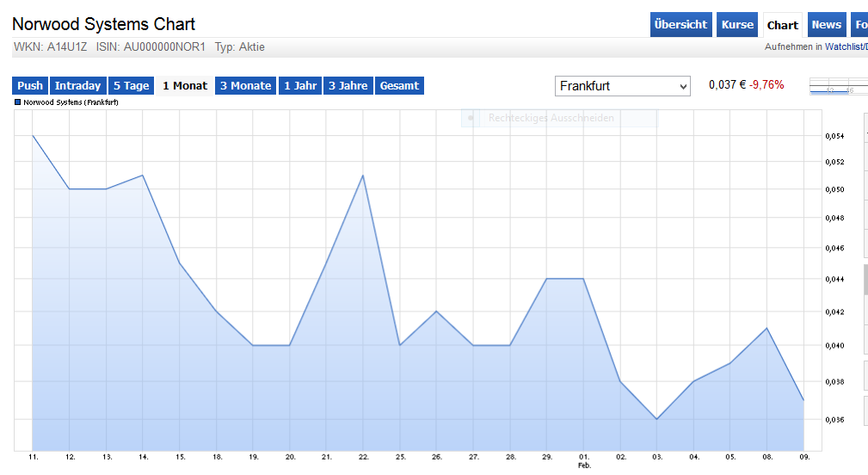This screenshot has height=475, width=868.
Task: Click the chart peak at date 22.
Action: (363, 176)
